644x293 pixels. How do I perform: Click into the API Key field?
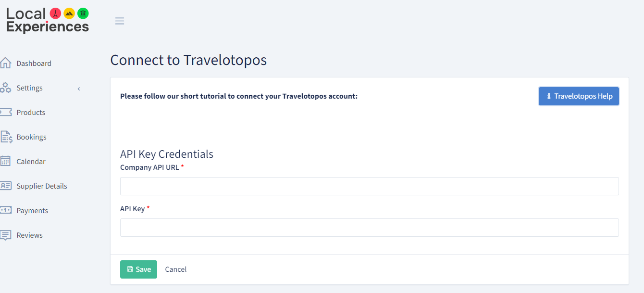point(369,228)
